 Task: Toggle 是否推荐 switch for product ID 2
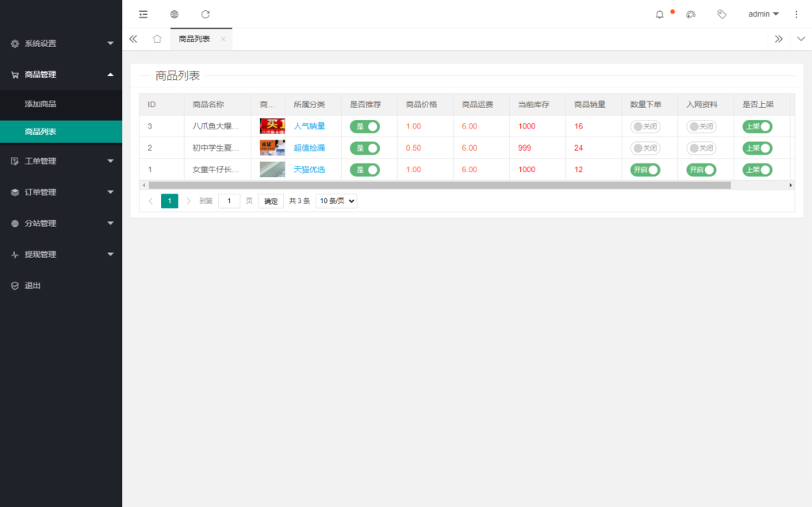pyautogui.click(x=365, y=148)
